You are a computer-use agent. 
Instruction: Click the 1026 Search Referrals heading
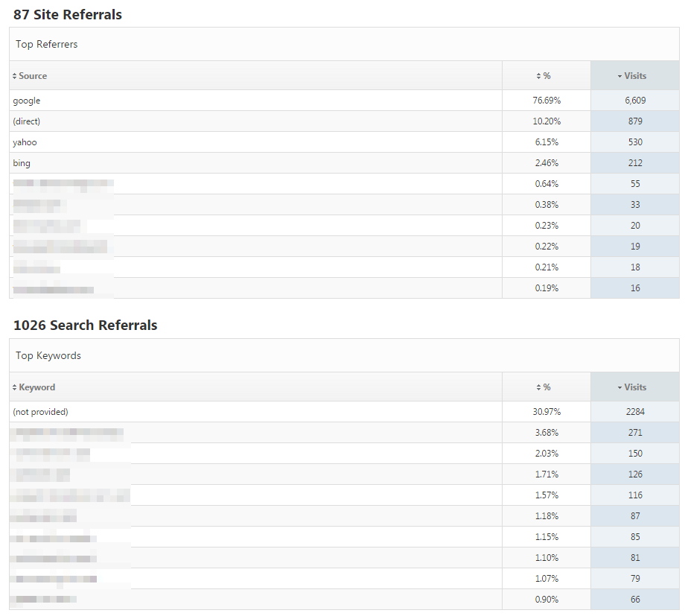86,326
